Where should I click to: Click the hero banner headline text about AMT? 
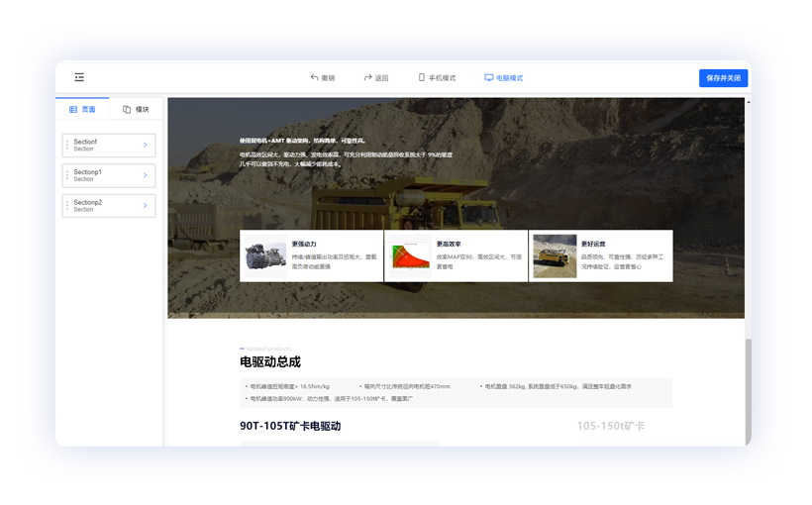(x=303, y=141)
